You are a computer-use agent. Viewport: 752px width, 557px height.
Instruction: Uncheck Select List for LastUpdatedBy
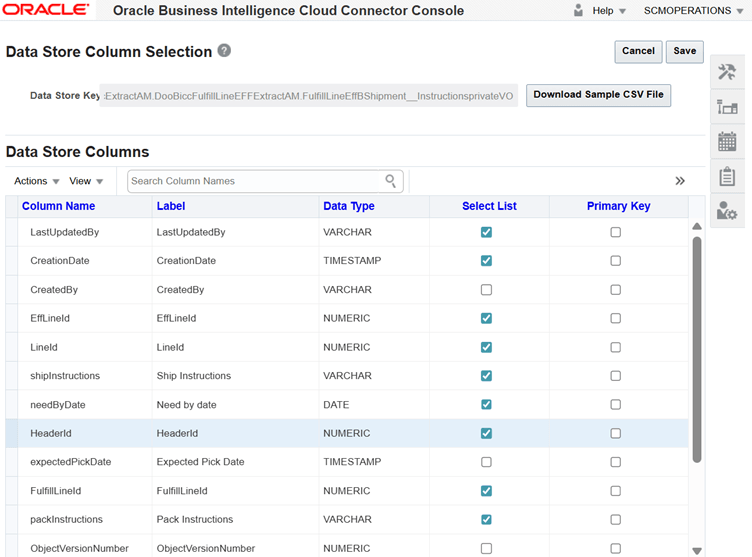pos(486,232)
